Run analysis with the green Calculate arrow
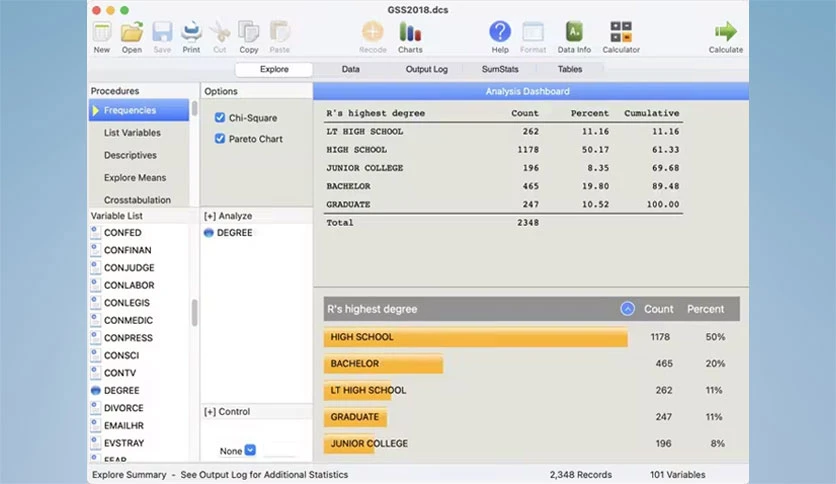Image resolution: width=836 pixels, height=484 pixels. point(726,32)
